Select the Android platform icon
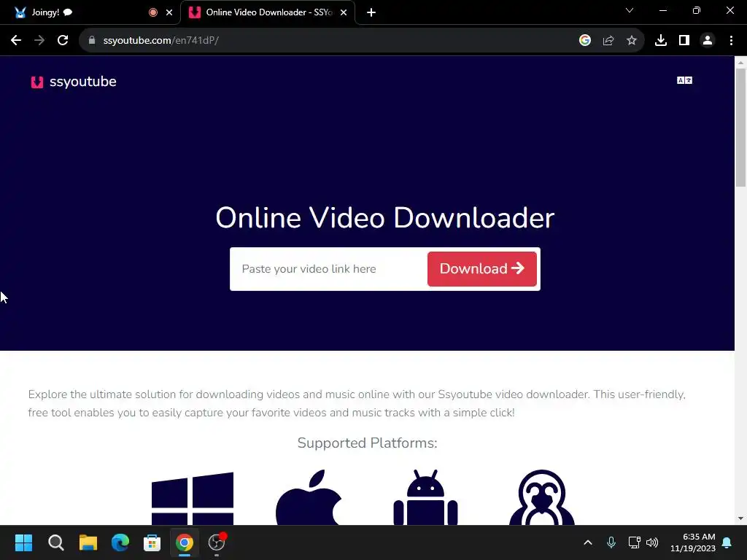Viewport: 747px width, 560px height. (x=425, y=497)
